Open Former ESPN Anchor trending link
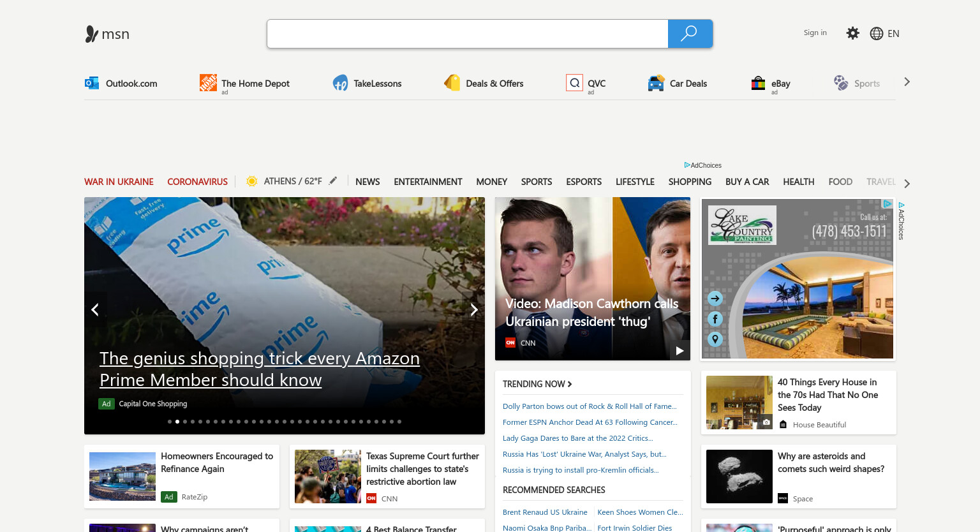 [x=590, y=422]
